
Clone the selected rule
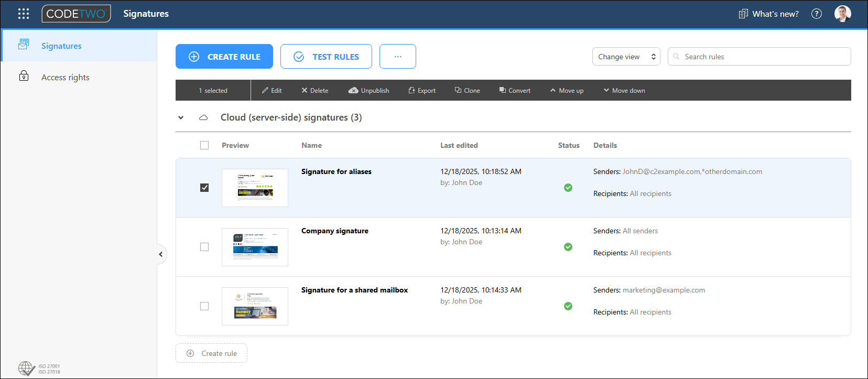(x=468, y=90)
